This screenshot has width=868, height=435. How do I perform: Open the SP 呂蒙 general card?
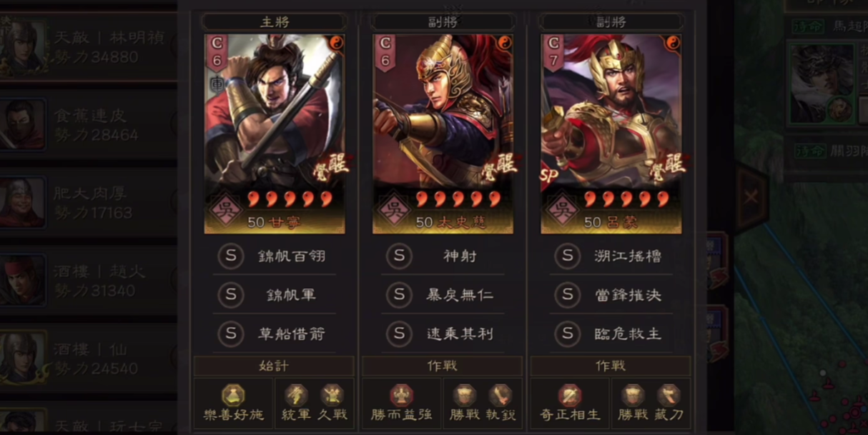click(x=611, y=134)
